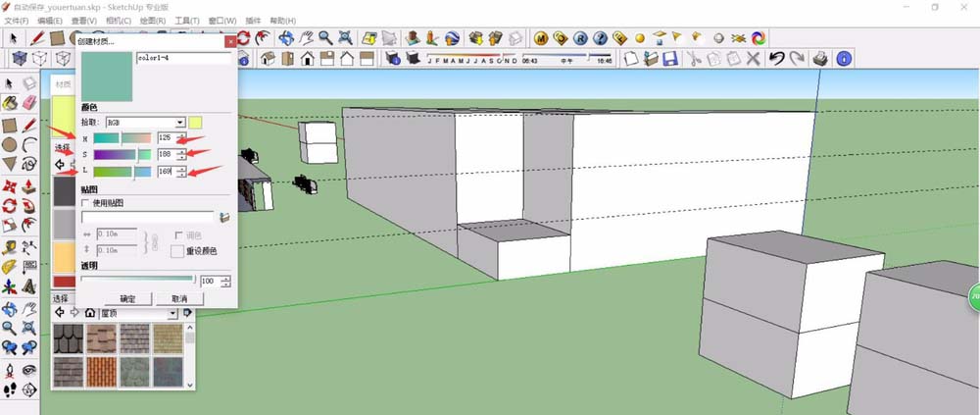The width and height of the screenshot is (980, 415).
Task: Expand the 屋顶 material category dropdown
Action: point(173,313)
